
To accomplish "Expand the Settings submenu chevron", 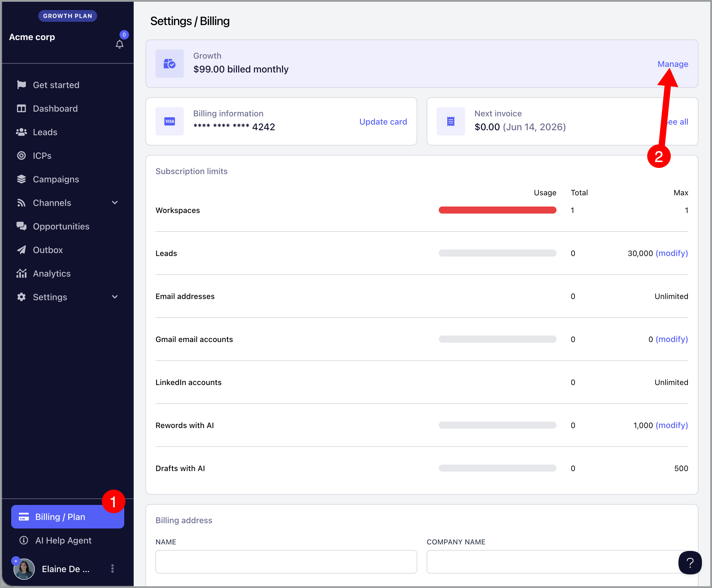I will 115,297.
